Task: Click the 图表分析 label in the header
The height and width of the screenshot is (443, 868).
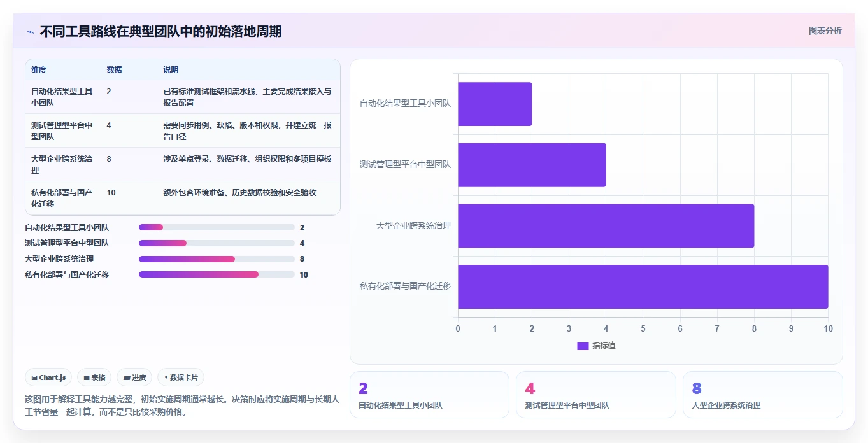Action: 825,31
